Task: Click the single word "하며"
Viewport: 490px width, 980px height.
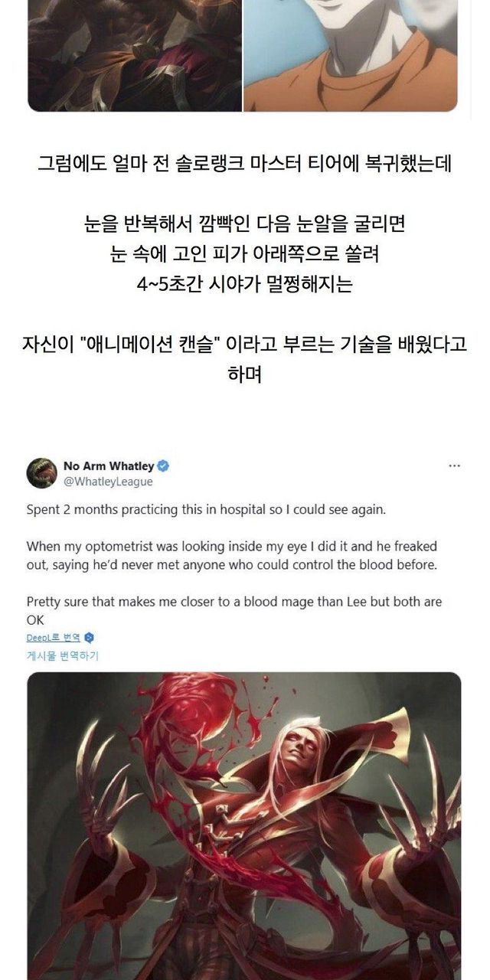Action: [244, 375]
